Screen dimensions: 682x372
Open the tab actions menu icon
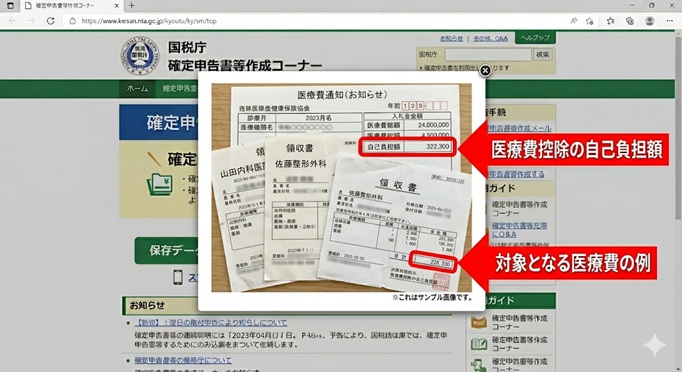click(10, 6)
